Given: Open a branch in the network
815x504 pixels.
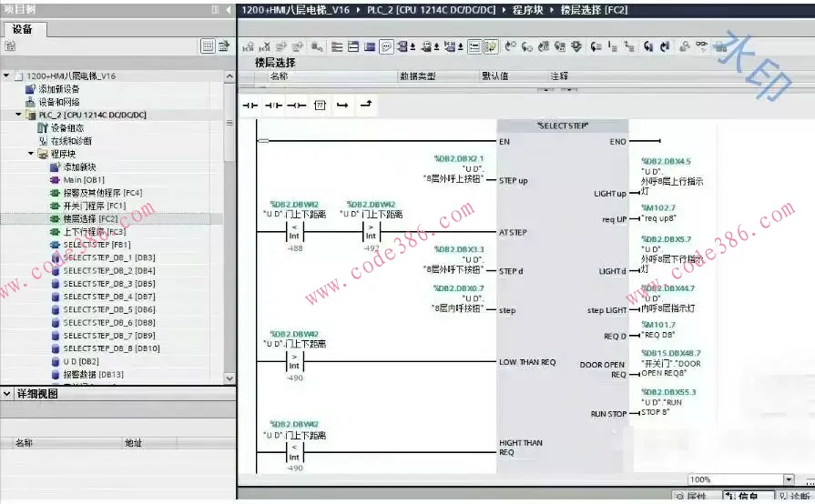Looking at the screenshot, I should point(342,106).
